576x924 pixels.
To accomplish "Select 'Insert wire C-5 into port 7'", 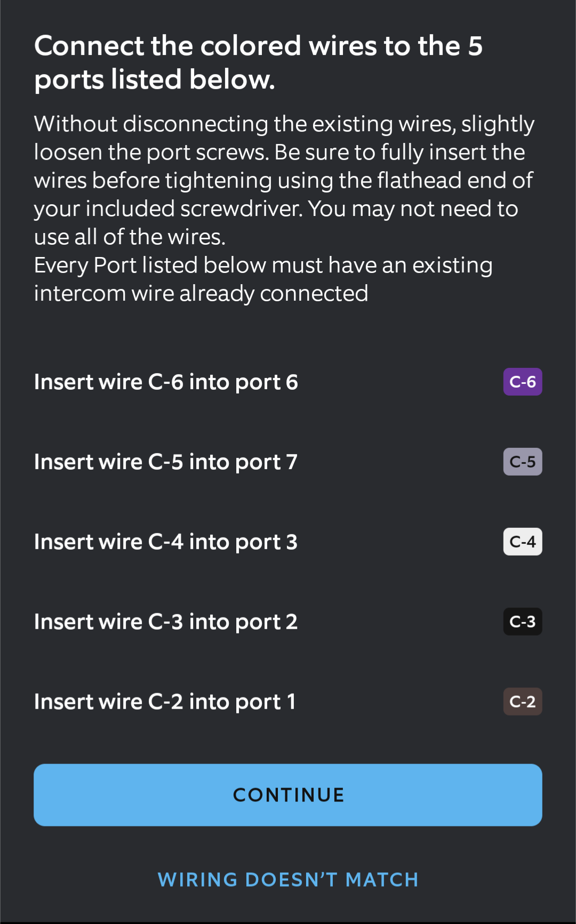I will point(166,462).
